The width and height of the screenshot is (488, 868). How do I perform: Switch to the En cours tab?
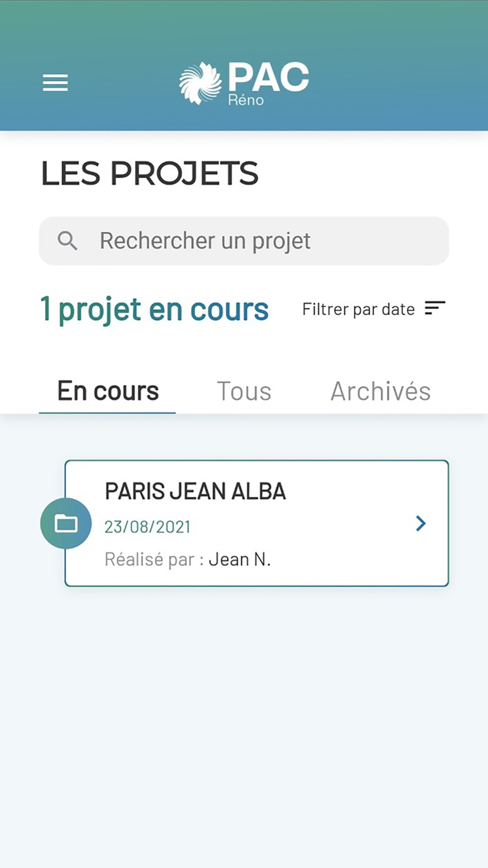tap(108, 391)
